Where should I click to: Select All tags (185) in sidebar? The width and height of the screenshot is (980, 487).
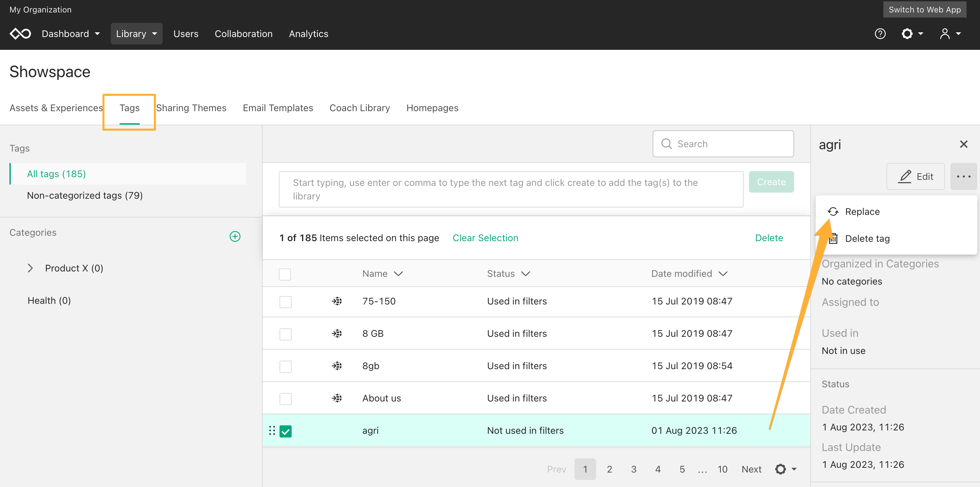pyautogui.click(x=128, y=174)
